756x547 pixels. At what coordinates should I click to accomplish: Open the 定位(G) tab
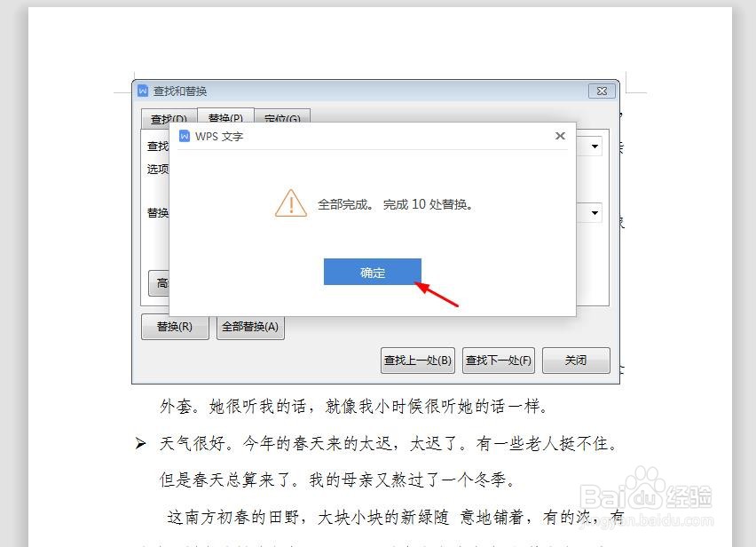282,117
